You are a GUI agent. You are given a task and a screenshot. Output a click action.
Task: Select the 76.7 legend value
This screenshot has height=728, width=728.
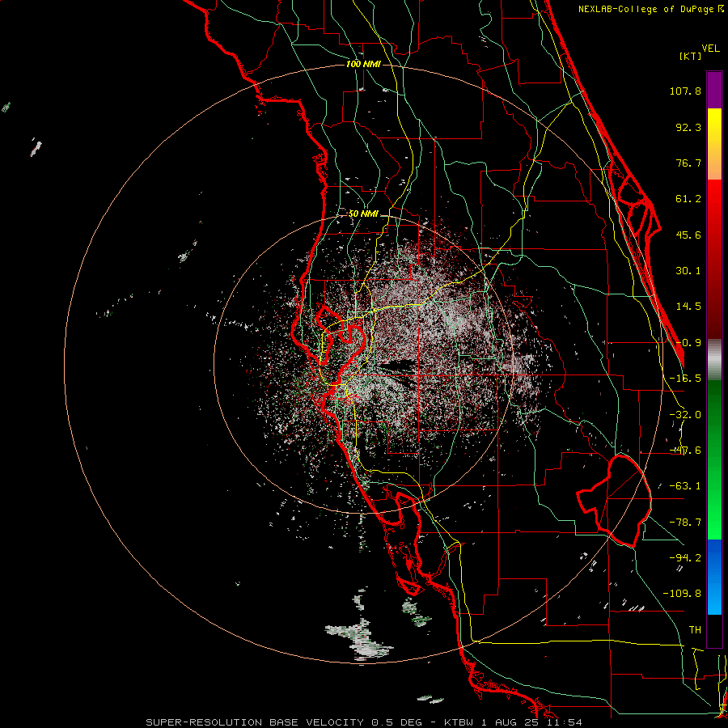tap(688, 163)
